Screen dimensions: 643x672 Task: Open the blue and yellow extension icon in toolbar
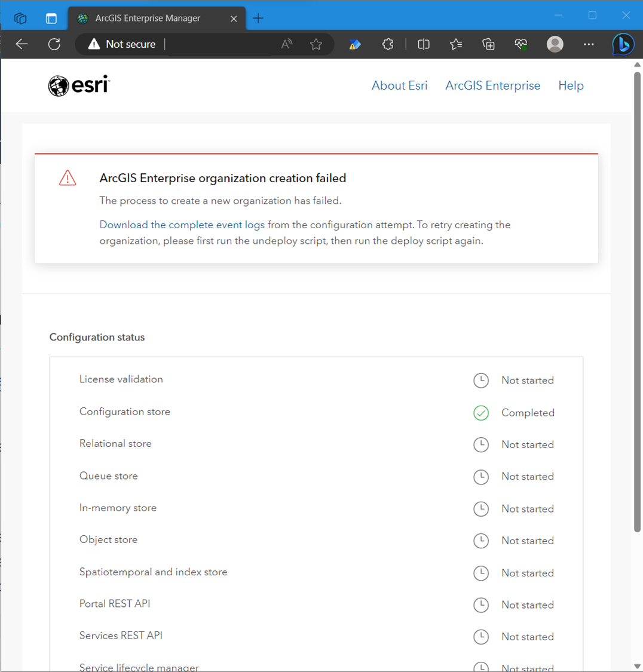[355, 44]
